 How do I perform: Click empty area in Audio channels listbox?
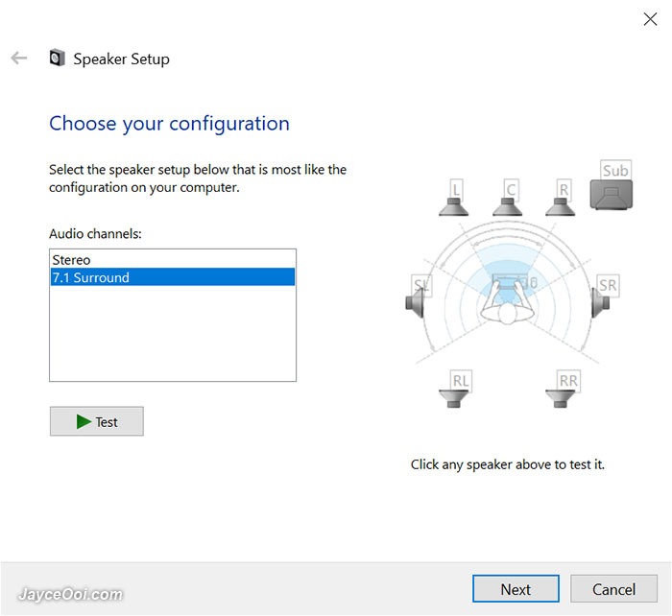point(173,333)
